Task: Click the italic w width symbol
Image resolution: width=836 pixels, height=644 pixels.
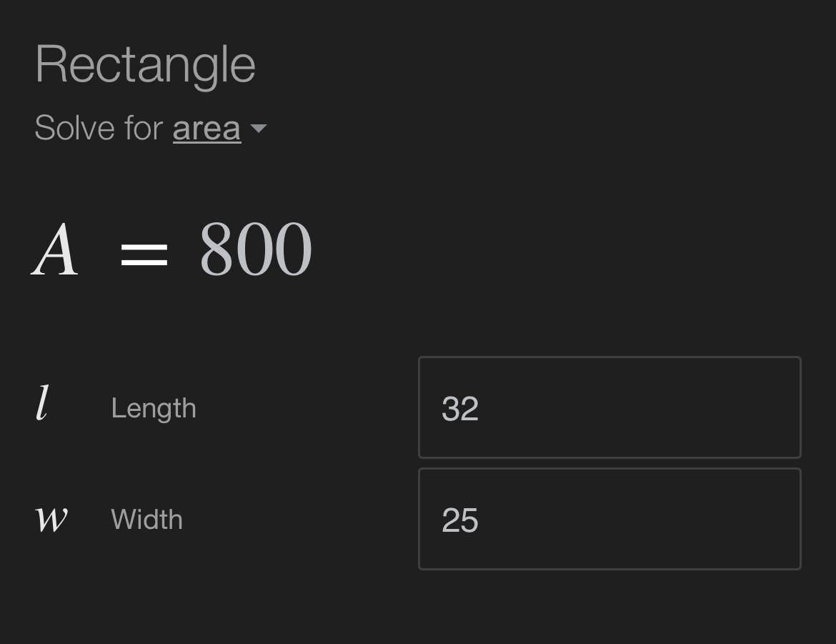Action: (x=51, y=518)
